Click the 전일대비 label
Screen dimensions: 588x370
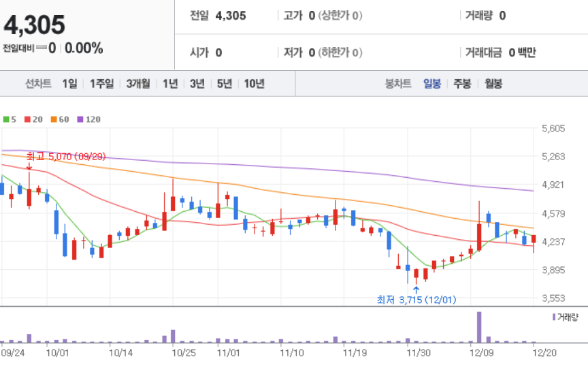pos(18,48)
